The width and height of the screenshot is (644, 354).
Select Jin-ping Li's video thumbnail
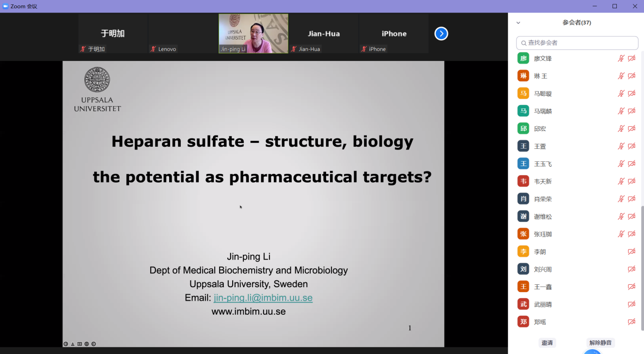(253, 33)
